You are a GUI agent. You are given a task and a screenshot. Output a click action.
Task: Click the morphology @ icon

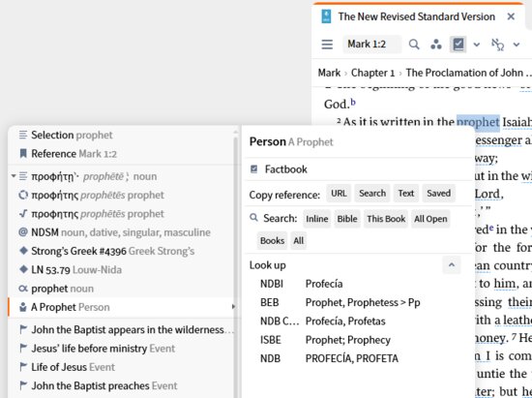tap(23, 232)
